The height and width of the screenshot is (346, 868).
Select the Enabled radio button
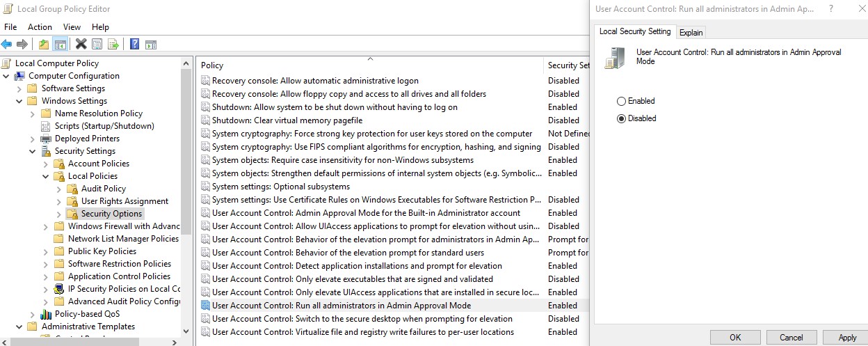click(x=622, y=101)
